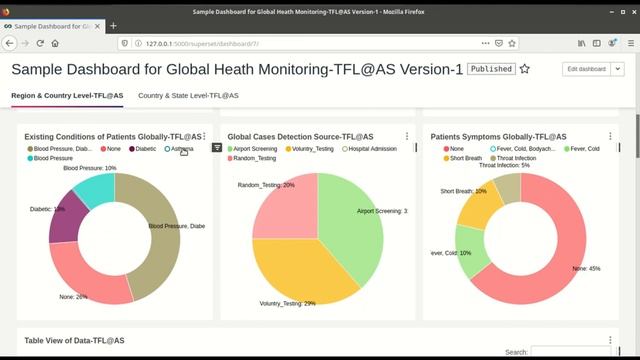Viewport: 640px width, 360px height.
Task: Open Patients Symptoms Globally chart menu
Action: click(x=610, y=136)
